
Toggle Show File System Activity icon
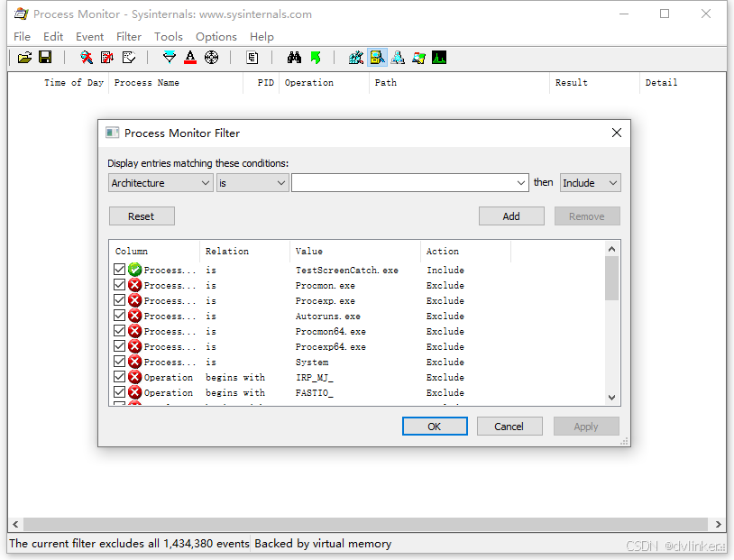click(x=377, y=58)
